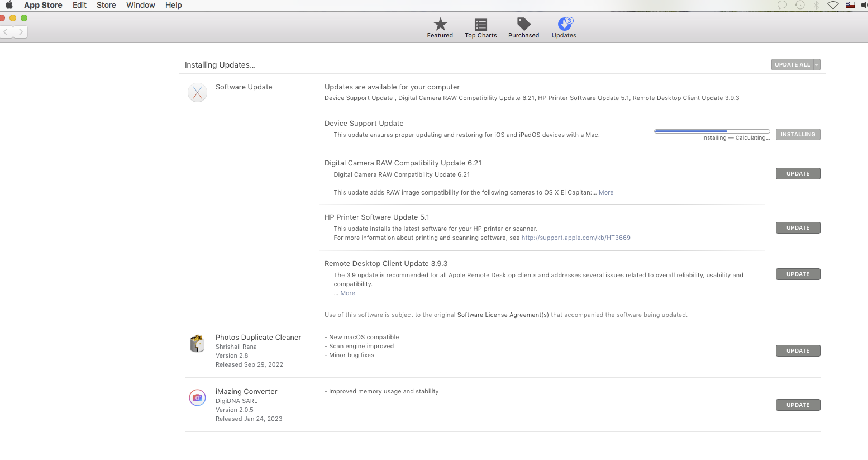Click the DigiDNA SARL developer name

tap(237, 401)
